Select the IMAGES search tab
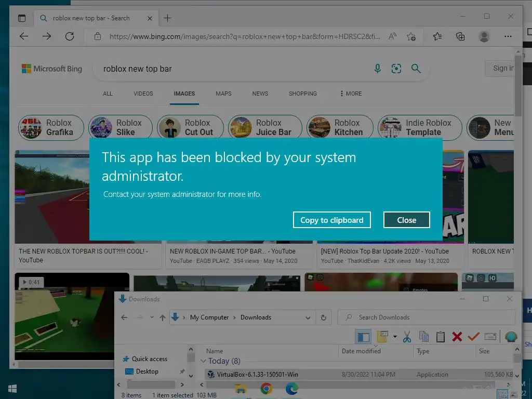 coord(184,94)
